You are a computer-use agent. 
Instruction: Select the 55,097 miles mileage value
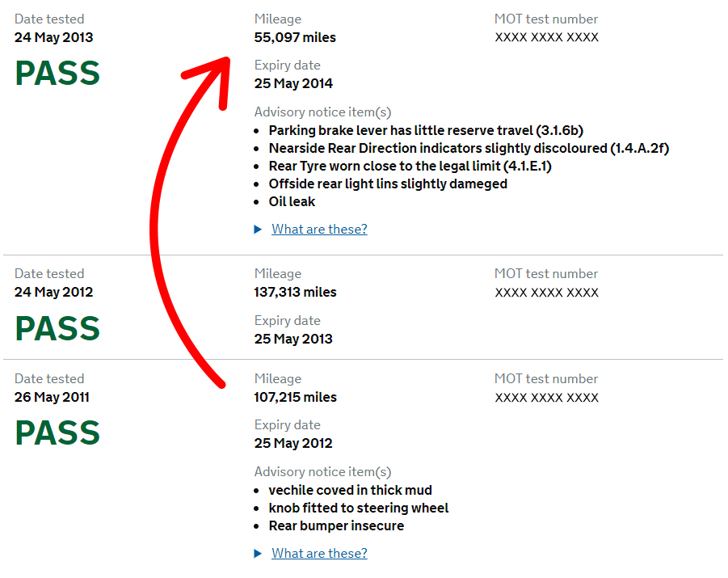click(295, 37)
